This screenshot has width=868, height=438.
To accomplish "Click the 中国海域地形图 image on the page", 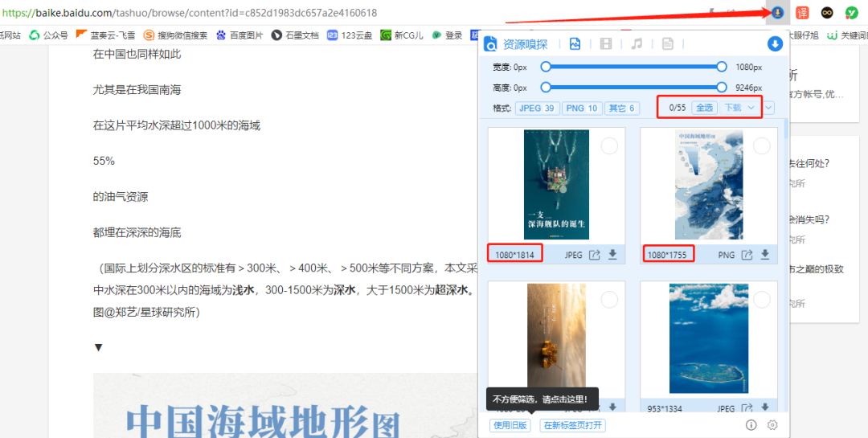I will [x=285, y=405].
